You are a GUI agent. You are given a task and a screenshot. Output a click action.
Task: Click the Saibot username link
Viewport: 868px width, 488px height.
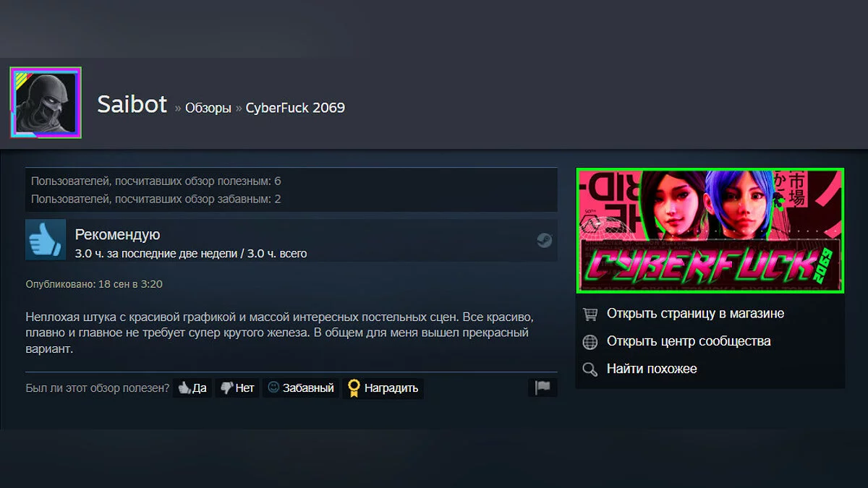tap(132, 104)
